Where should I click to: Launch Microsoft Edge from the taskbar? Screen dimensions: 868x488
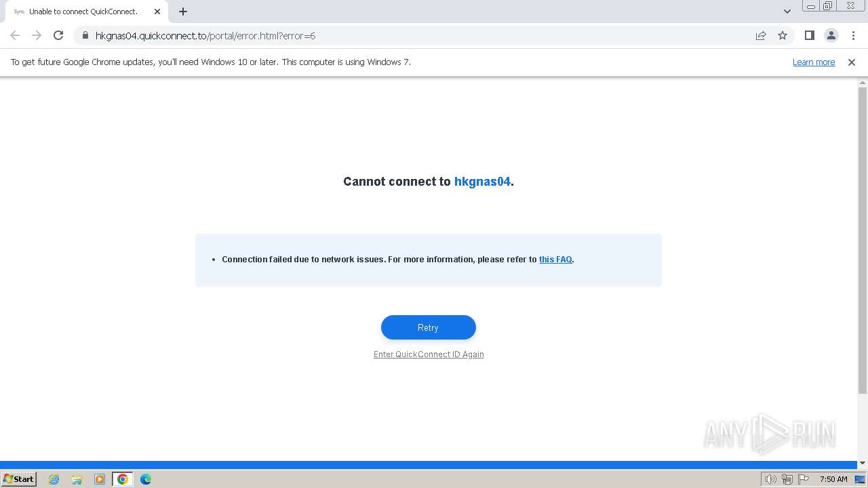pos(146,479)
